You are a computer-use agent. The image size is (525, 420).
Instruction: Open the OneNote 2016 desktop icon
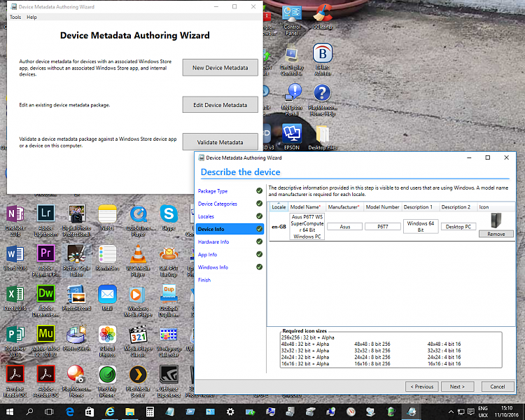point(15,220)
